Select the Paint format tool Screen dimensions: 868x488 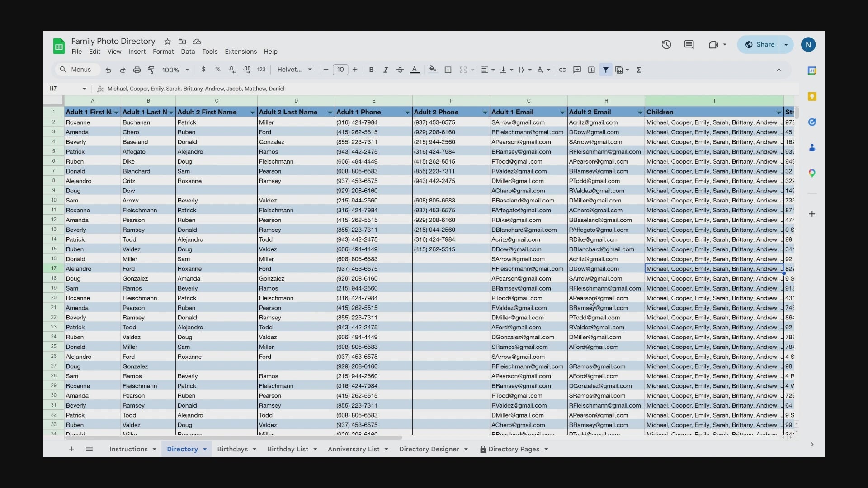click(151, 70)
